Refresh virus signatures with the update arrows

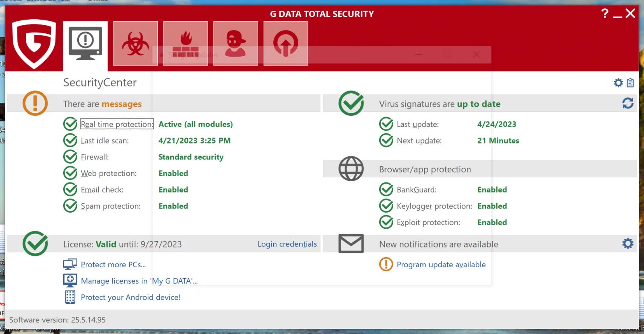pyautogui.click(x=628, y=103)
